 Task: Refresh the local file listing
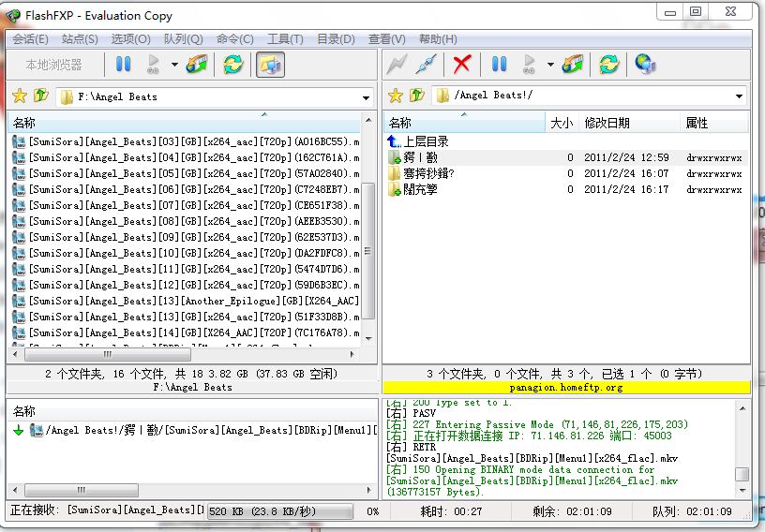tap(233, 65)
